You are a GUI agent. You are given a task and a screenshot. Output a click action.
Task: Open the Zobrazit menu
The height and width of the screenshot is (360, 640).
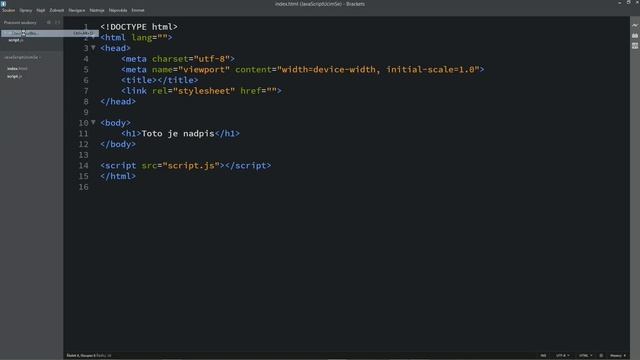coord(57,10)
